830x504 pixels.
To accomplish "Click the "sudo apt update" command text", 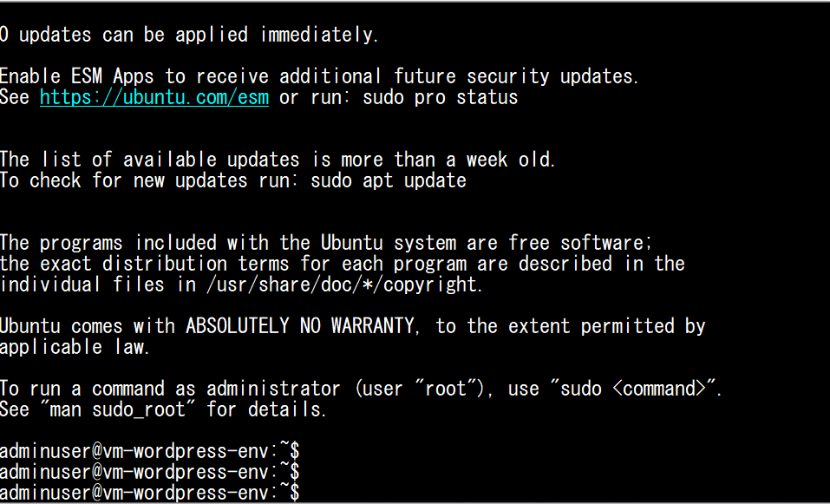I will pyautogui.click(x=388, y=180).
